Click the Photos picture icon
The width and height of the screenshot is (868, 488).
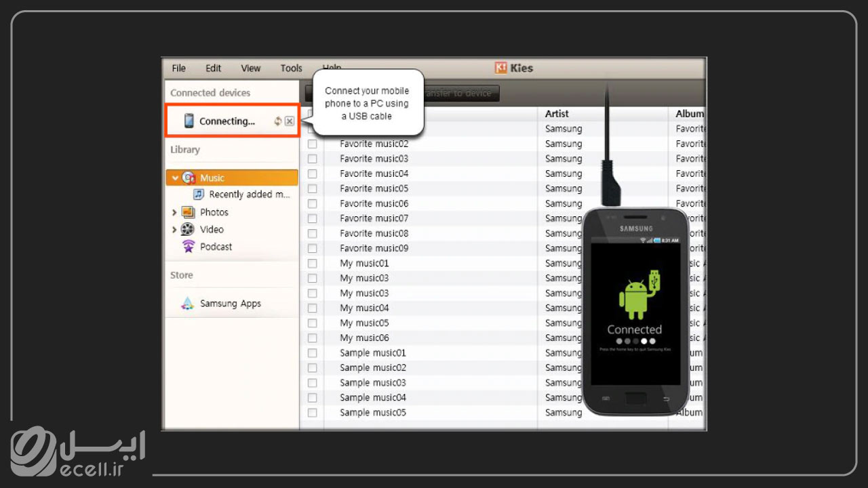point(188,212)
